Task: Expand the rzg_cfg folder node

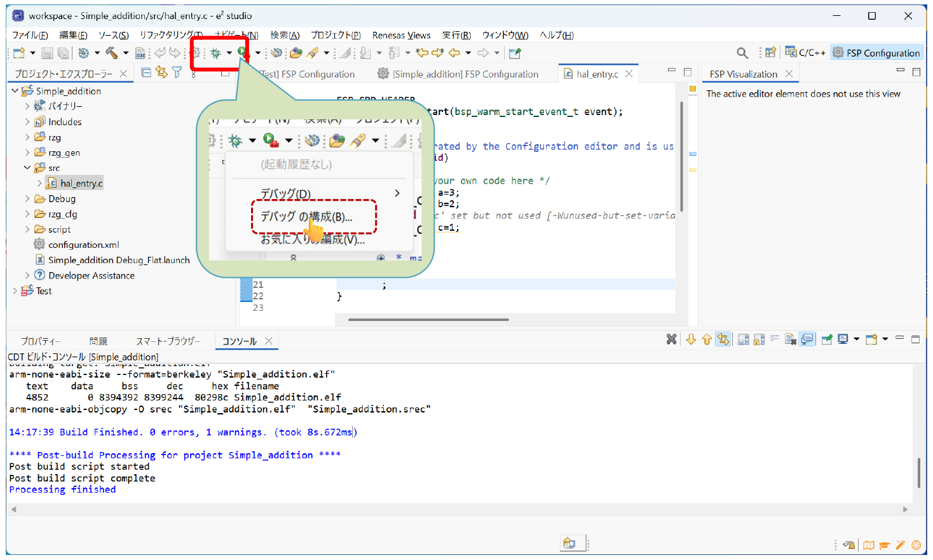Action: click(27, 214)
